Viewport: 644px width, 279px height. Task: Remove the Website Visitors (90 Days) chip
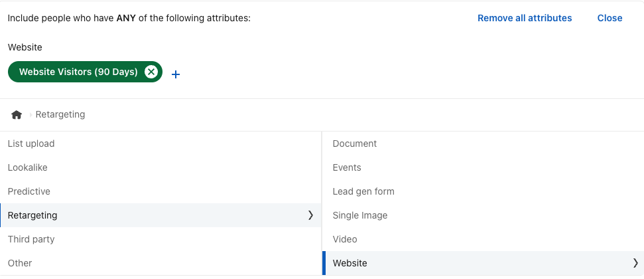point(151,72)
